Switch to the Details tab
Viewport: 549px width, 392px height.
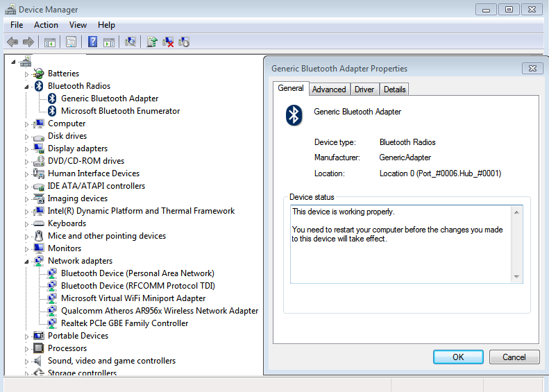(x=395, y=90)
